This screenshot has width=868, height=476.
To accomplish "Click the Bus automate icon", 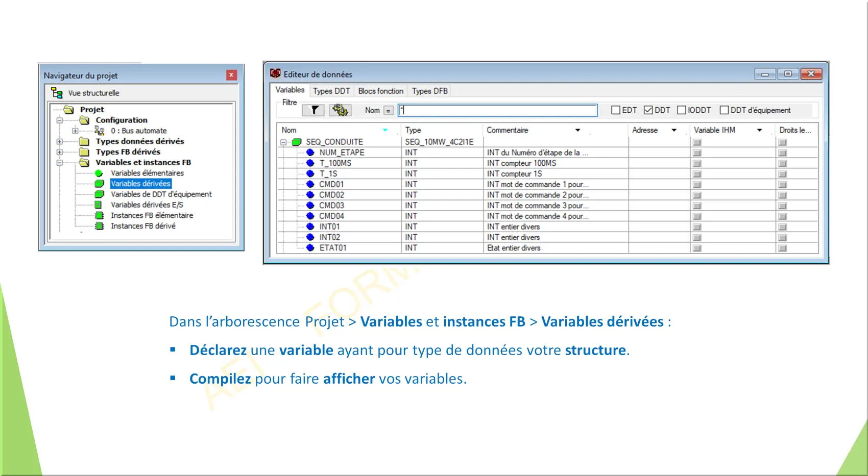I will click(100, 131).
